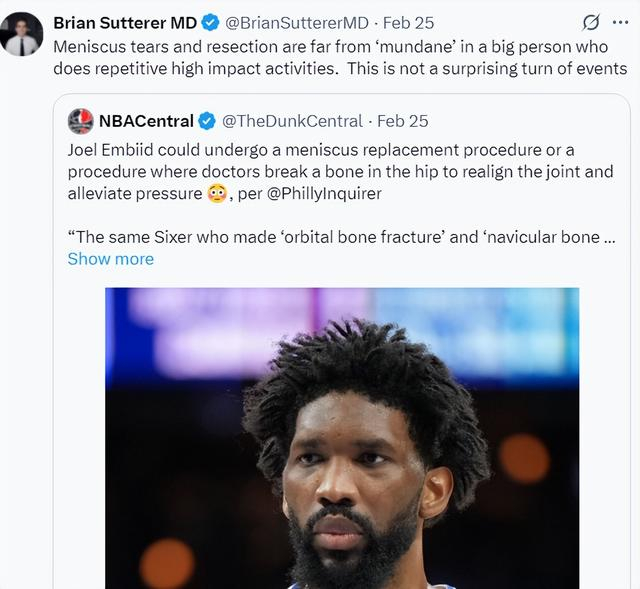Visit the @TheDunkCentral handle
Screen dimensions: 640x589
click(x=292, y=121)
